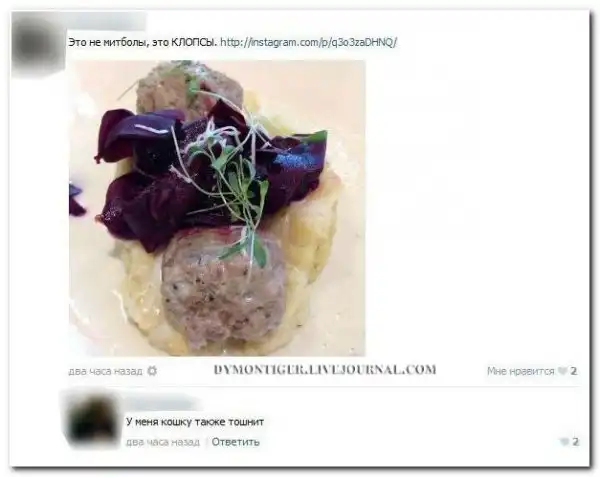Screen dimensions: 600x477
Task: Click 'Ответить' to reply to the comment
Action: point(235,442)
